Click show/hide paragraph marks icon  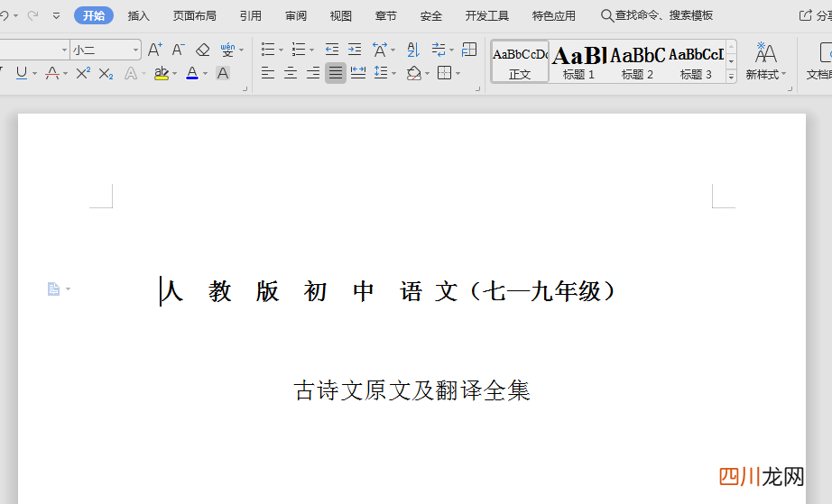coord(439,50)
